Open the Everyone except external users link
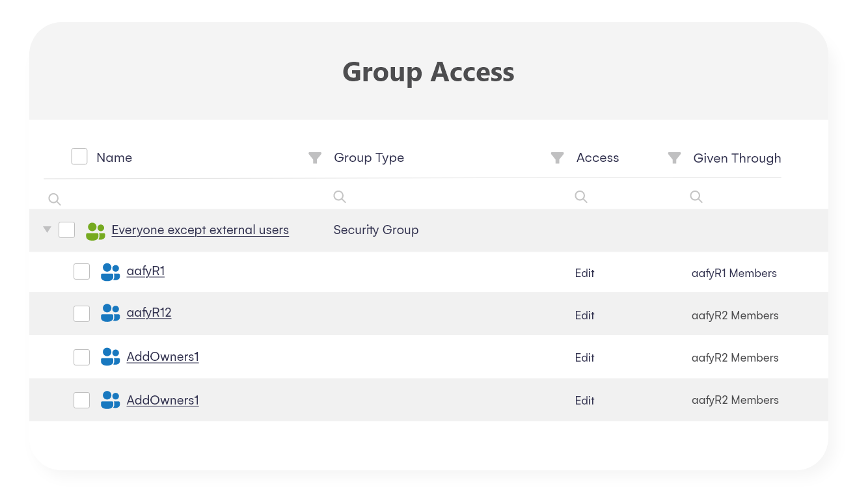 [x=200, y=230]
